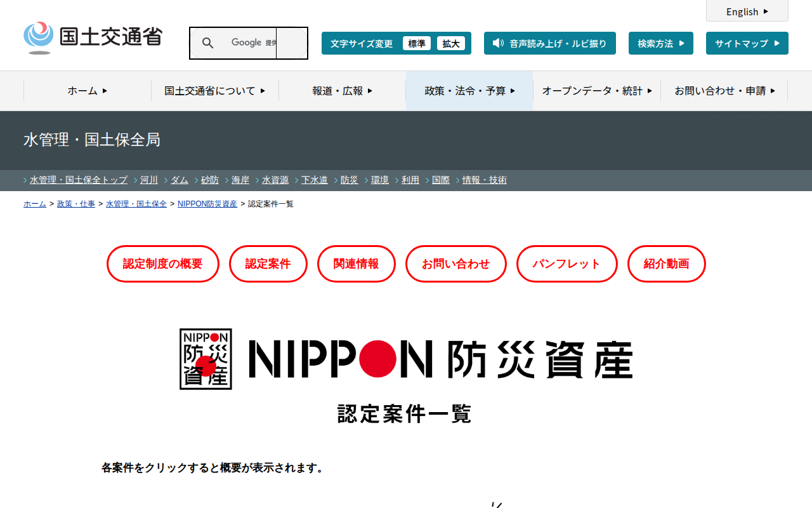Screen dimensions: 812x508
Task: Open the パンフレット pill button
Action: pos(567,264)
